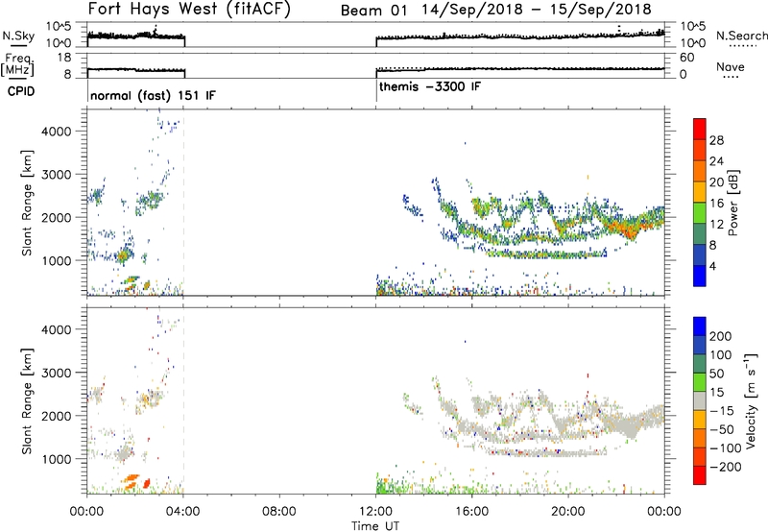Screen dimensions: 768x532
Task: Click the '4' power colorbar tick label
Action: pyautogui.click(x=712, y=266)
